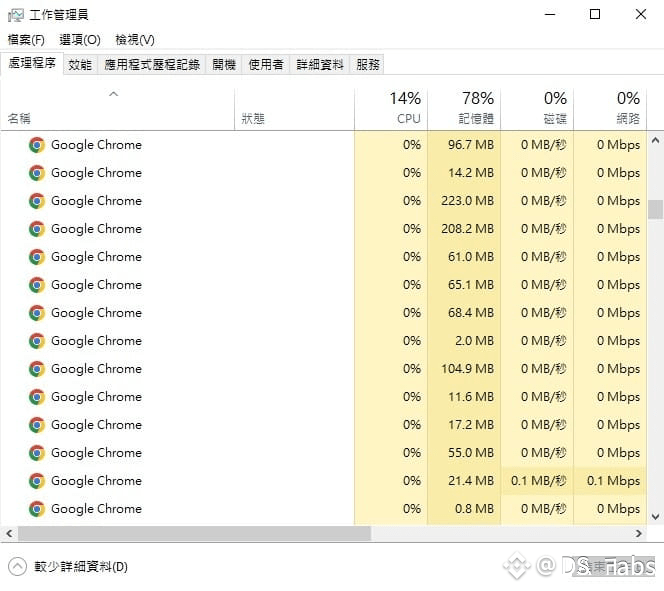Select memory cell 96.7 MB
Viewport: 664px width, 591px height.
464,145
